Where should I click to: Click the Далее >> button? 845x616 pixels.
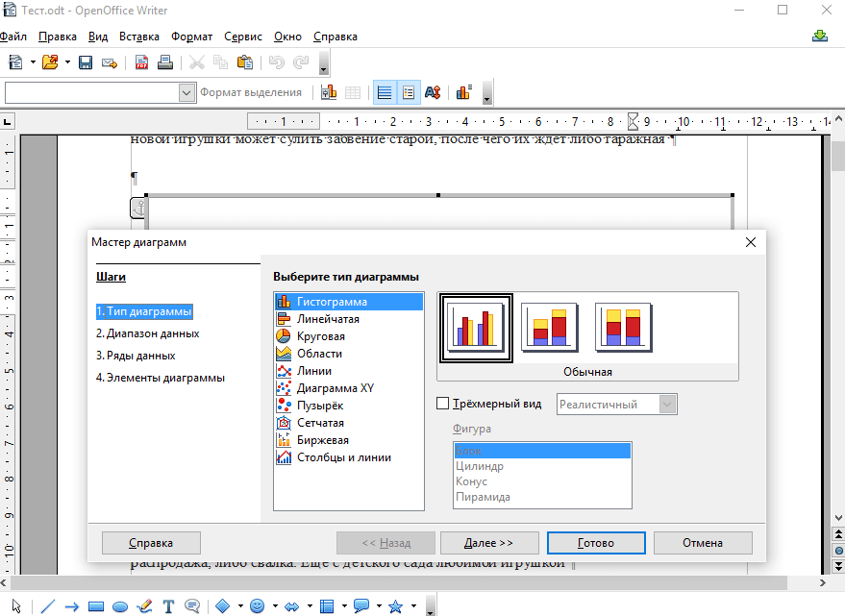point(488,543)
